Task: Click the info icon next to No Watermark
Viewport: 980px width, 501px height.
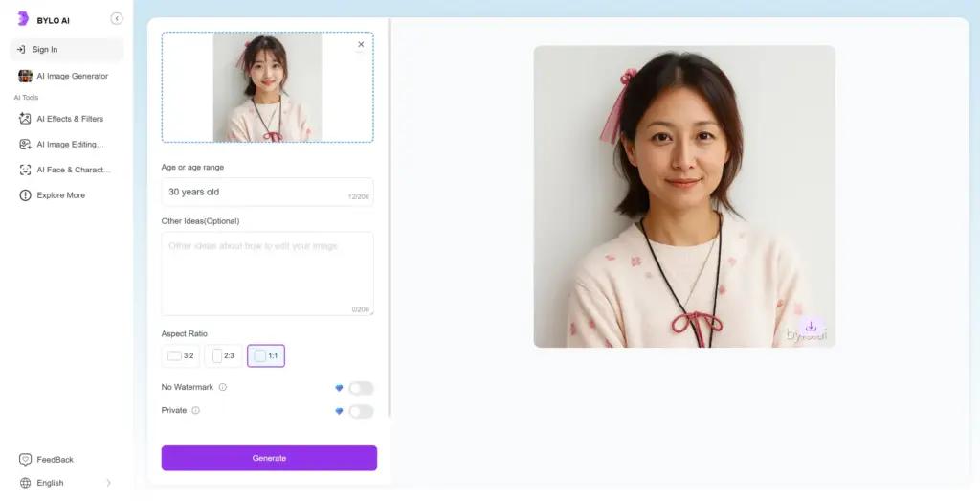Action: point(222,387)
